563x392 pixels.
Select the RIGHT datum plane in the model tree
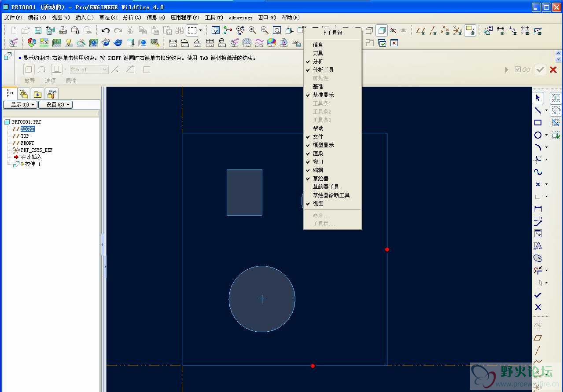coord(27,129)
